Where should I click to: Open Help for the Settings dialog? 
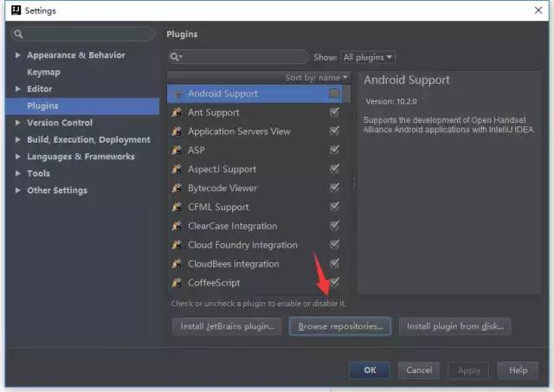[518, 370]
